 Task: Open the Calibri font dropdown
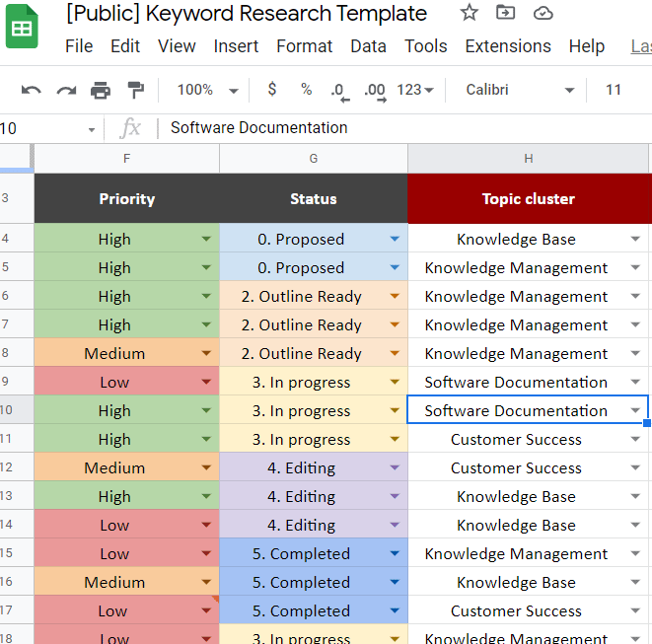(x=520, y=90)
